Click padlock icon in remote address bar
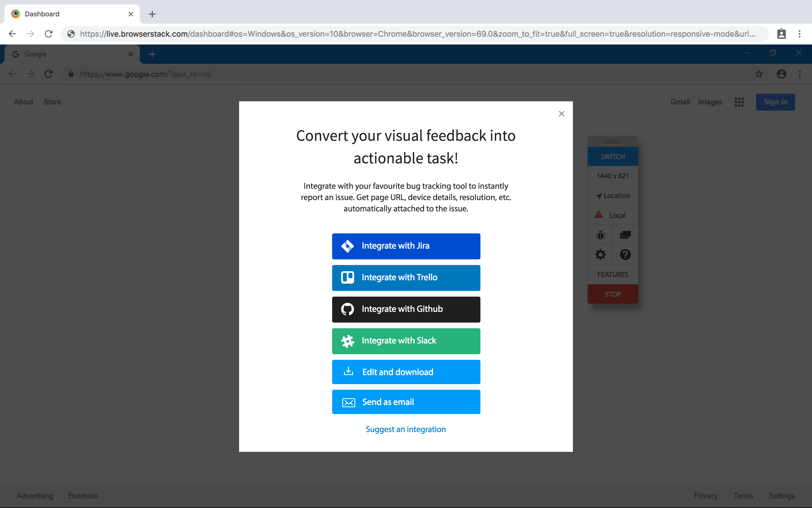Screen dimensions: 812x508 71,74
